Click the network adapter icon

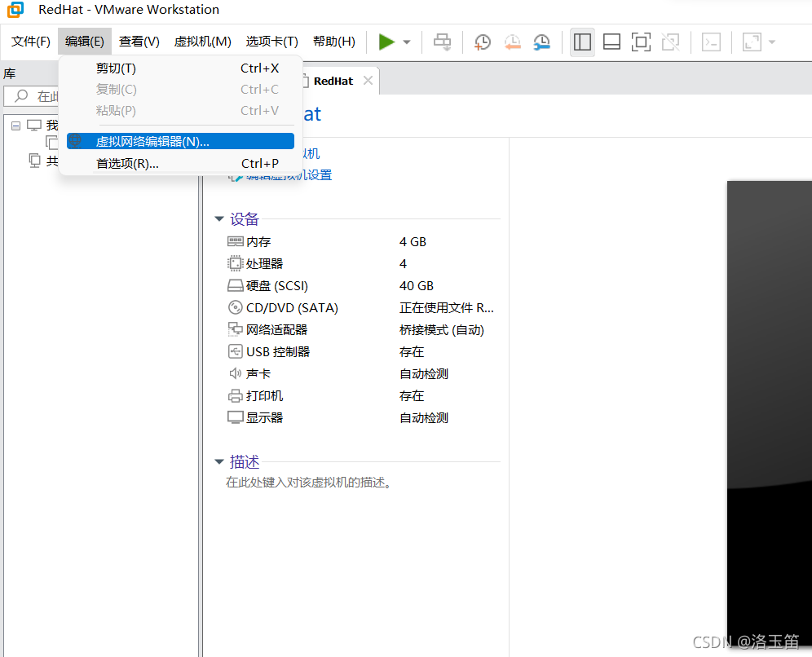[x=235, y=329]
